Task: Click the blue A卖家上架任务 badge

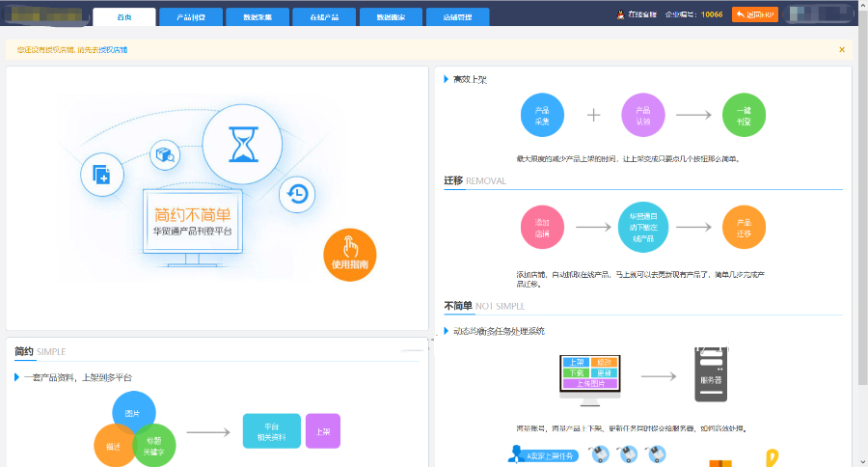Action: click(x=544, y=455)
